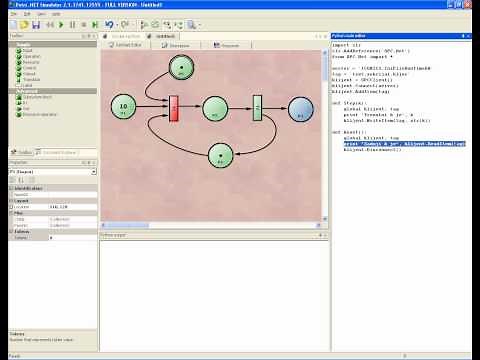Select the green transition rectangle on the canvas
The height and width of the screenshot is (360, 480).
click(x=257, y=108)
